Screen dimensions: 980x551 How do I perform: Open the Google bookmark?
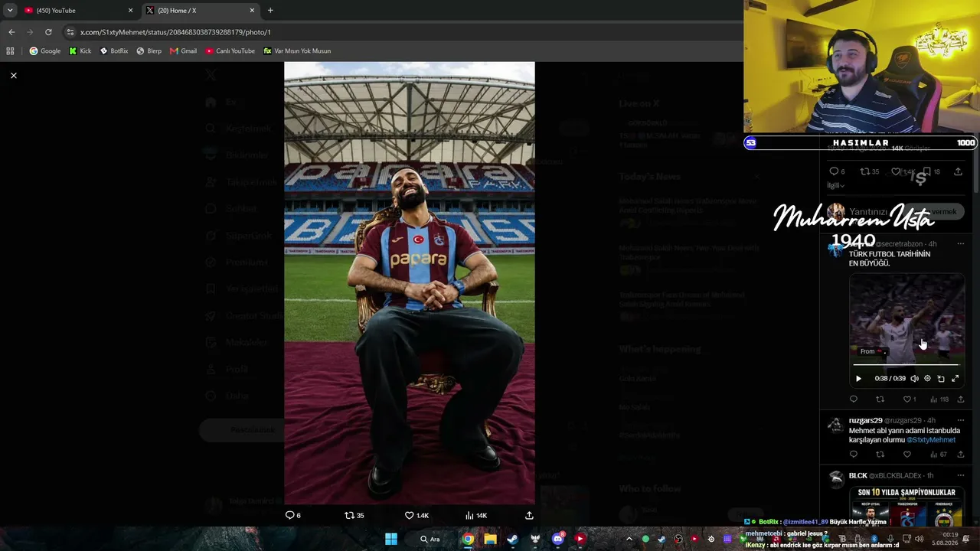[45, 51]
